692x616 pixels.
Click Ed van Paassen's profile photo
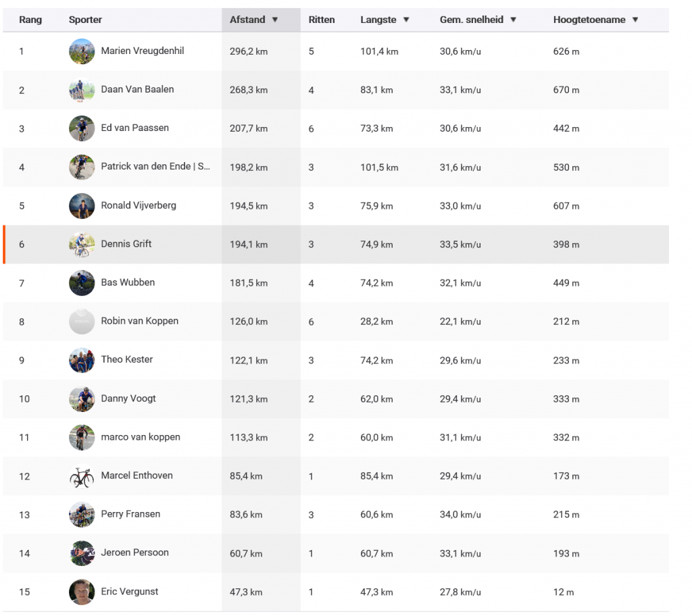click(x=82, y=128)
